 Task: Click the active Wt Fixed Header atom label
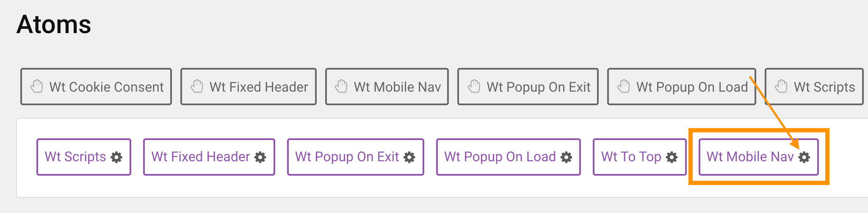point(201,157)
